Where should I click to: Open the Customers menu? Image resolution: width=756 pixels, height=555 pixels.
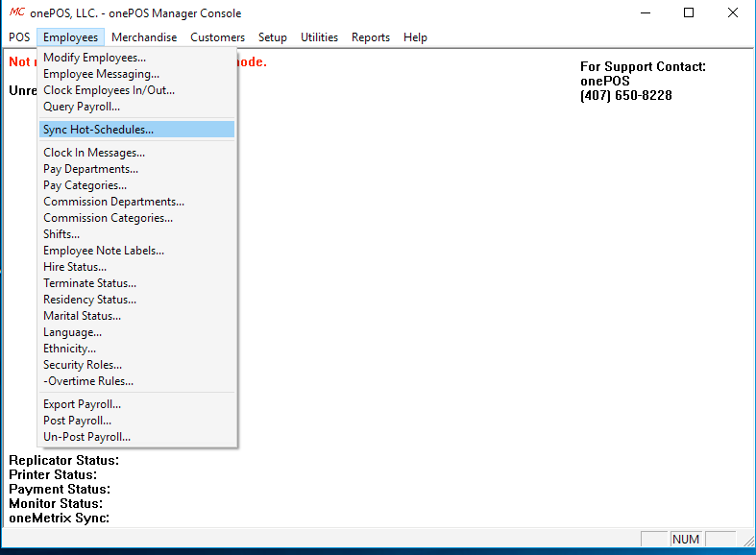click(x=217, y=37)
